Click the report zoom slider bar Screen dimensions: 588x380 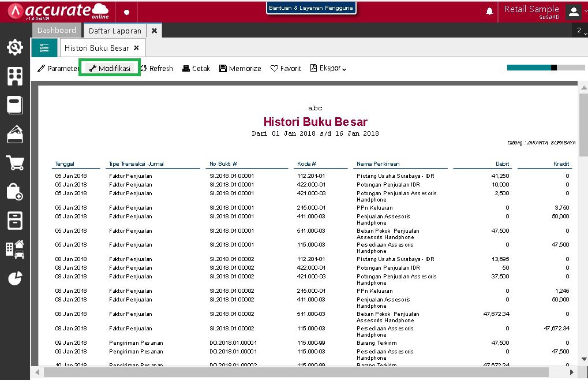point(545,68)
